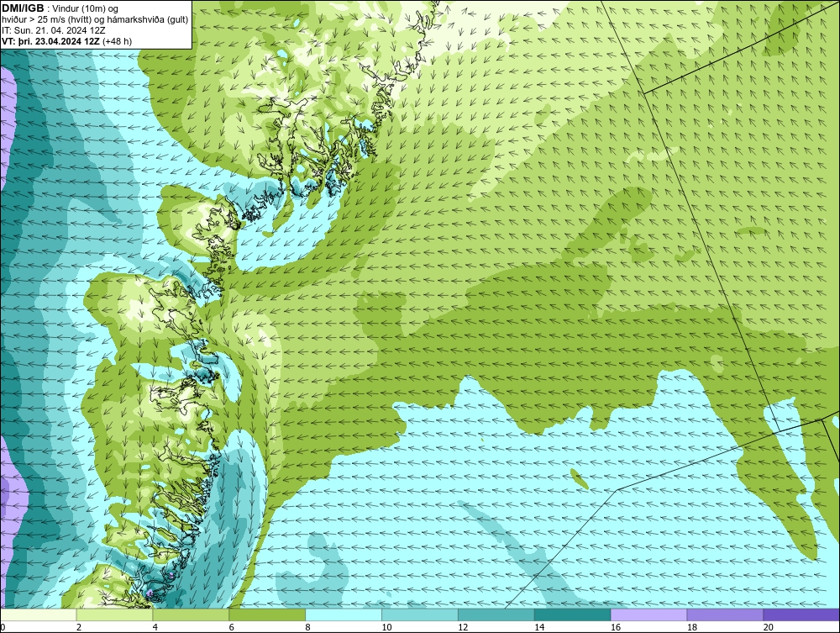Click the '4' label on the wind scale
Viewport: 840px width, 633px height.
(155, 627)
